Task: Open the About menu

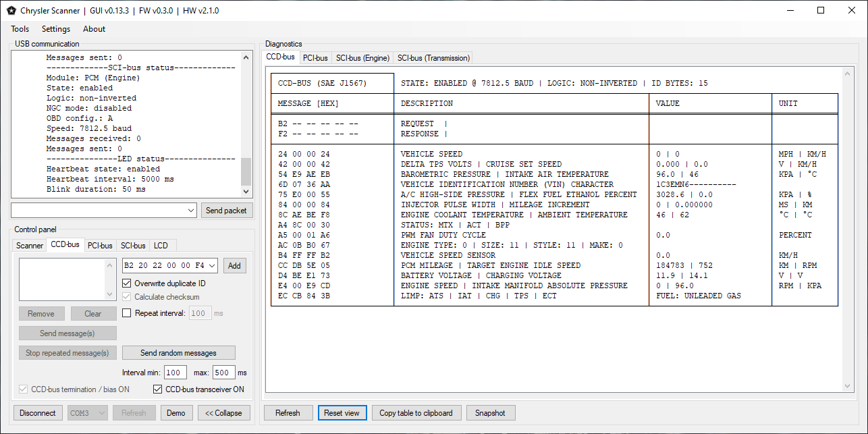Action: click(x=94, y=29)
